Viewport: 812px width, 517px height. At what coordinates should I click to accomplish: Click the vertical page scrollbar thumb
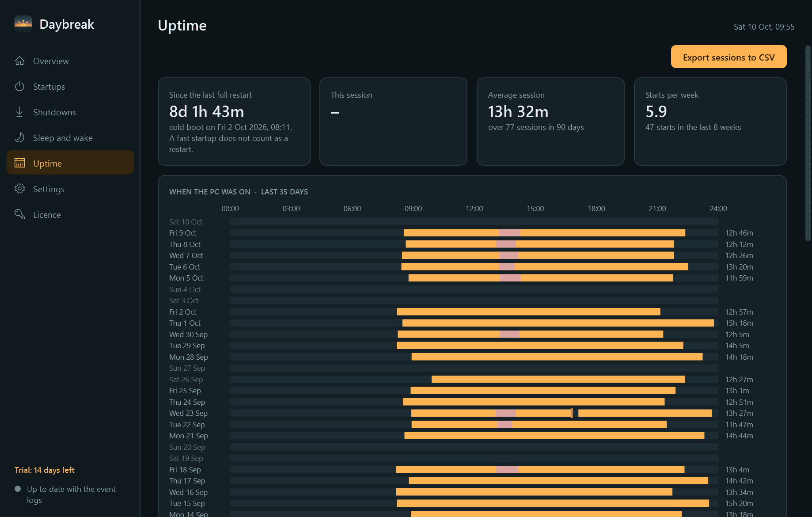pos(808,143)
